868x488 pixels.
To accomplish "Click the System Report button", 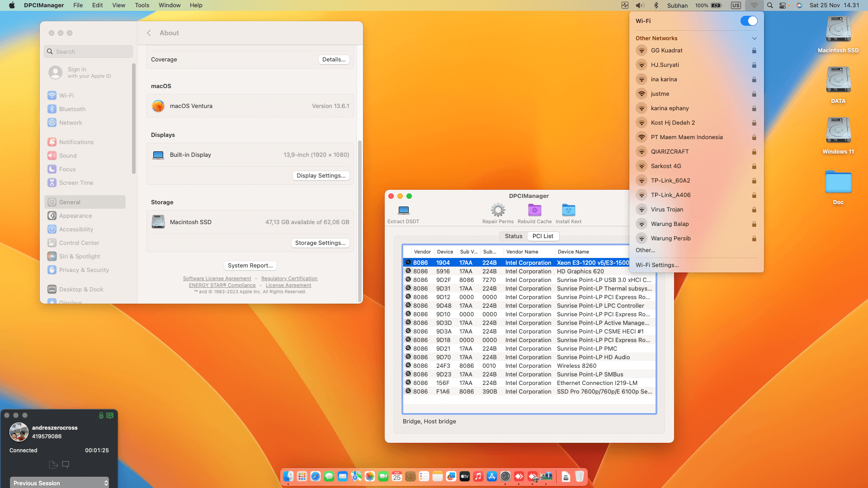I will pyautogui.click(x=250, y=265).
